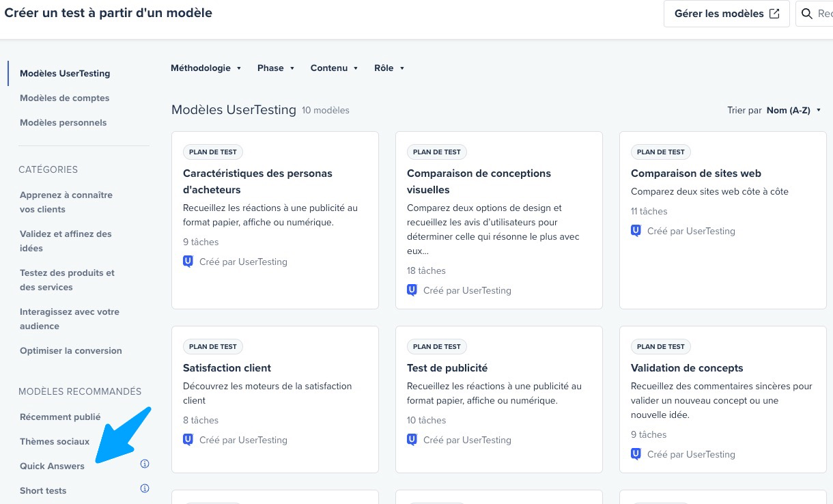Open the Méthodologie filter dropdown
The image size is (833, 504).
point(206,68)
